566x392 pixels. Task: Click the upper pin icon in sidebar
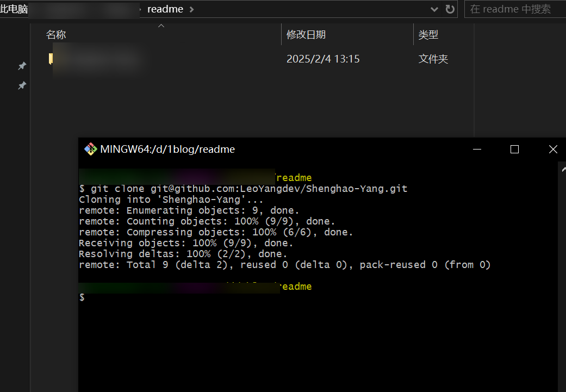22,66
